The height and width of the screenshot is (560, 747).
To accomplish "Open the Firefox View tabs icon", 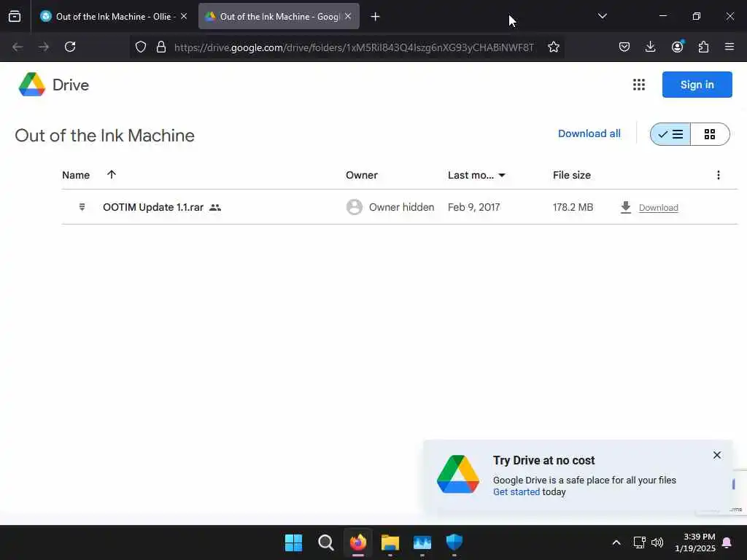I will point(15,17).
